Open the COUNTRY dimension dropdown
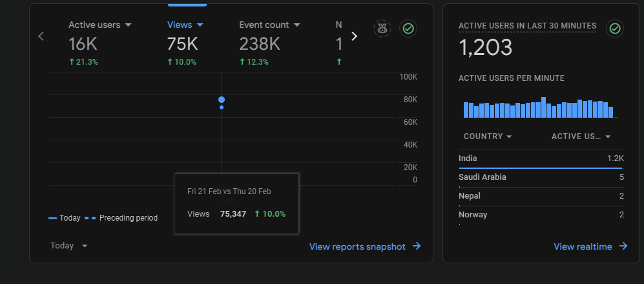 488,137
